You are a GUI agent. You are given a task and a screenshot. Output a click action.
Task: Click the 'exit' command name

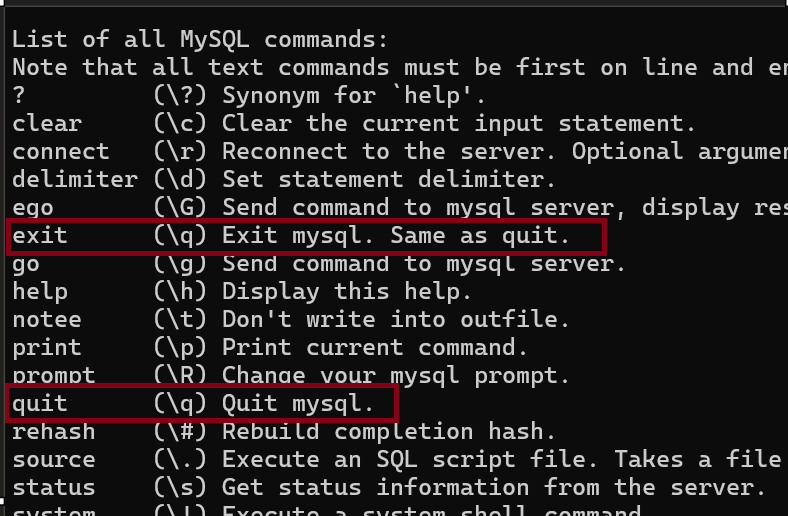pos(40,237)
